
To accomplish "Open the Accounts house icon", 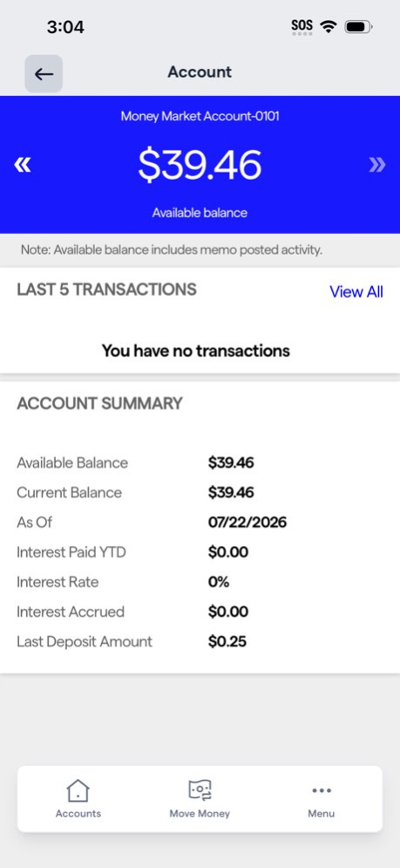I will (78, 790).
